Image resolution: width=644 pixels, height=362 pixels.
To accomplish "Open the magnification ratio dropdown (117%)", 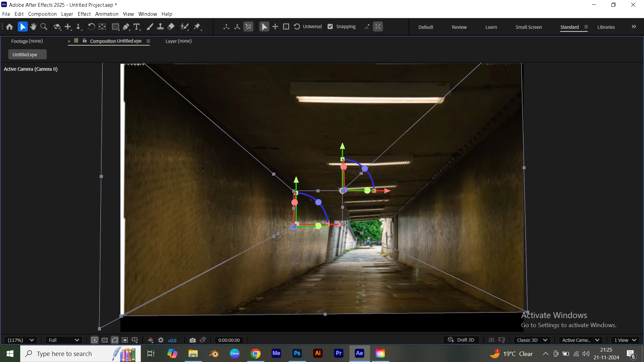I will (21, 340).
